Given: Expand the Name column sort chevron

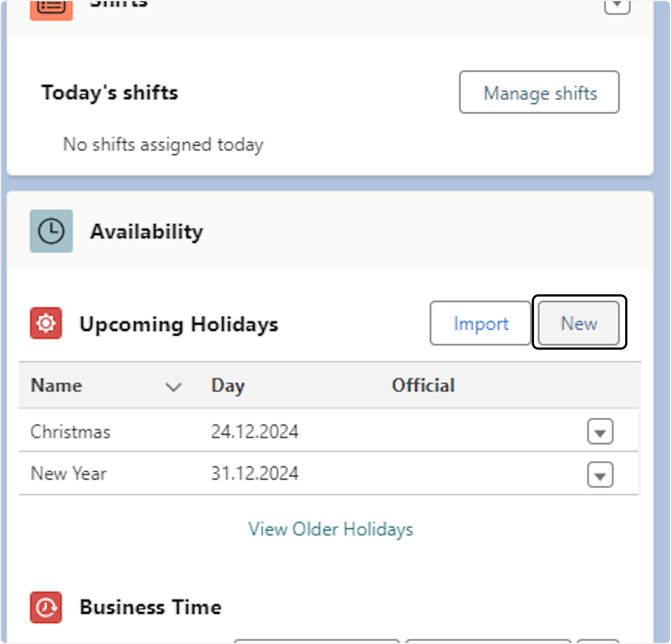Looking at the screenshot, I should (x=174, y=386).
